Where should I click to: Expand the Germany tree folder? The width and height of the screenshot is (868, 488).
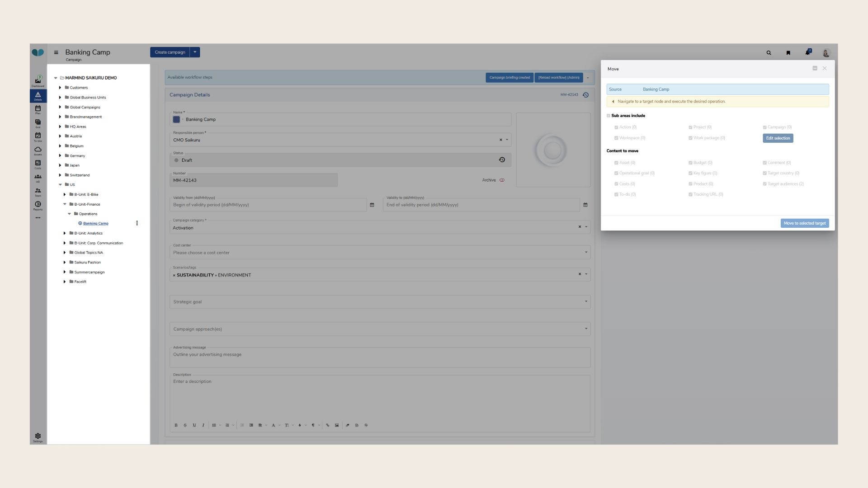tap(60, 155)
